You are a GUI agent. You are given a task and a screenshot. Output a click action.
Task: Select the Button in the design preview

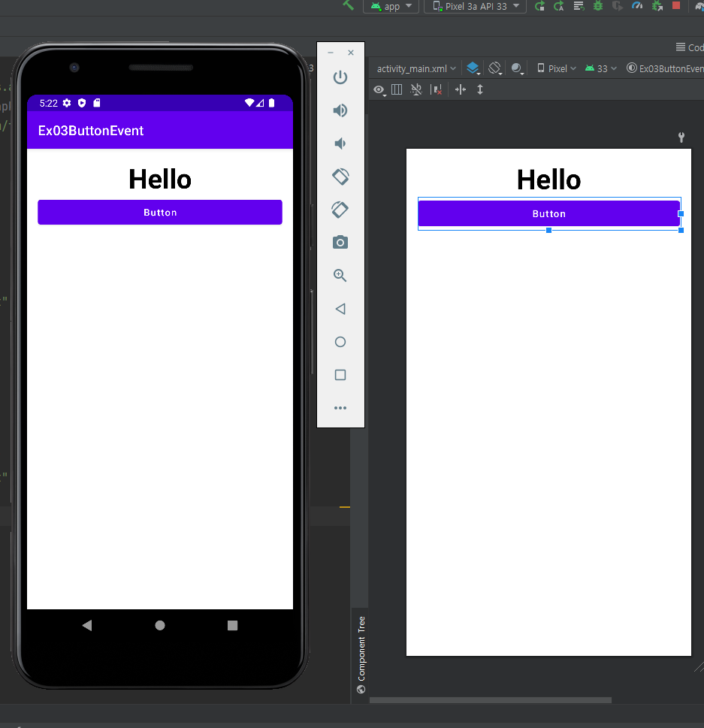pos(549,213)
